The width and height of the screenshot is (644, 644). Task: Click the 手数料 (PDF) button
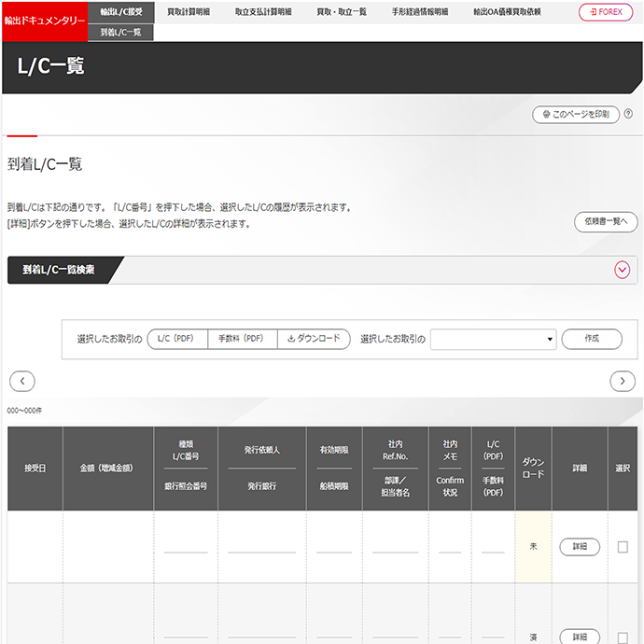[241, 339]
